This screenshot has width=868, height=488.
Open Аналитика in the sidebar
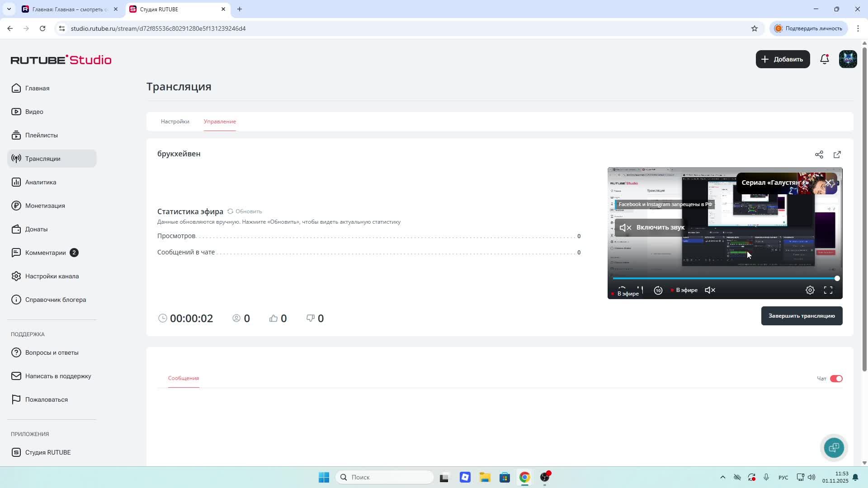click(41, 182)
